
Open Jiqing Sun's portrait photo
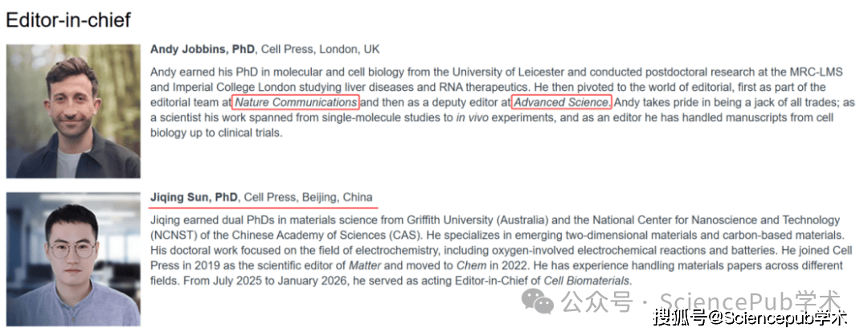[74, 259]
